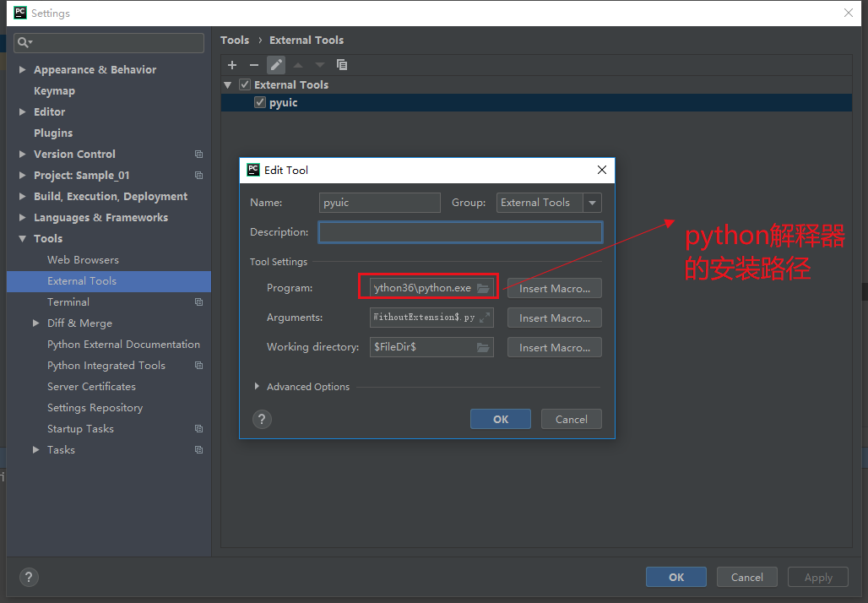
Task: Click the Move Down arrow icon
Action: tap(320, 65)
